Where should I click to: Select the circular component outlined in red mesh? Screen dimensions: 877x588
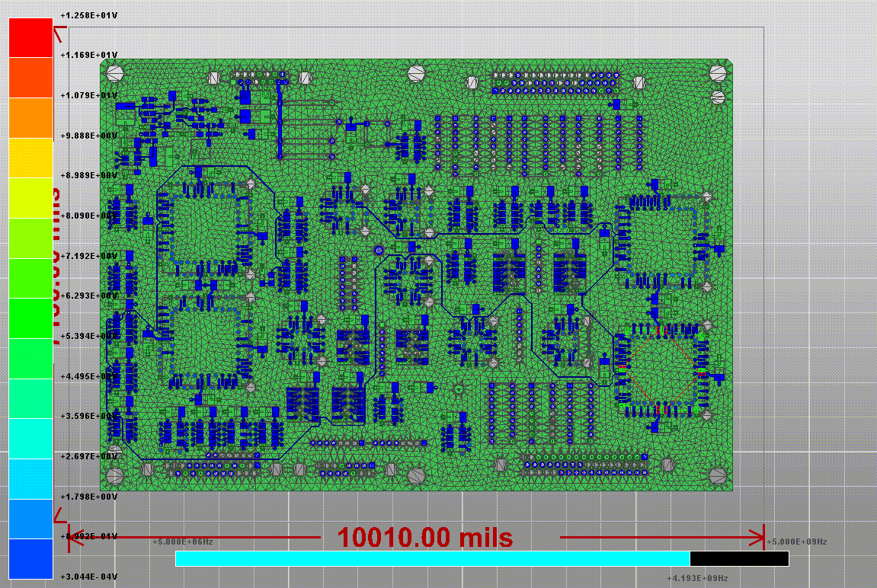pos(661,370)
